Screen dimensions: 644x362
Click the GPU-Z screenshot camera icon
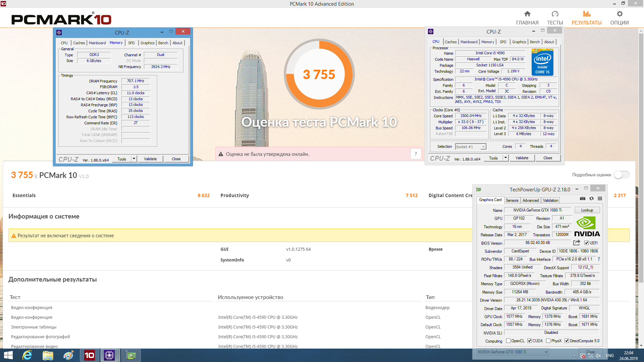coord(583,199)
